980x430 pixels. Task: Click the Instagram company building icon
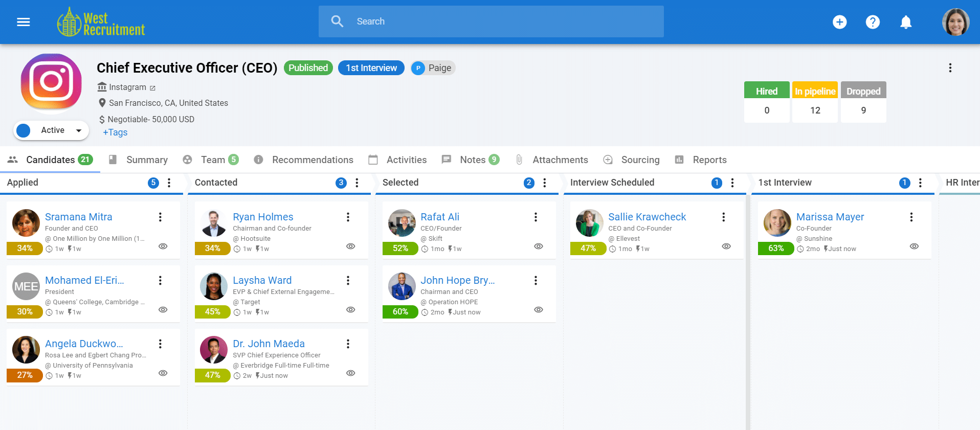pos(102,87)
